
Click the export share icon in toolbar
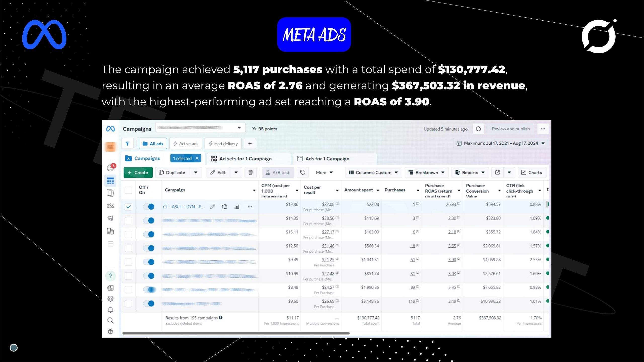(x=497, y=172)
